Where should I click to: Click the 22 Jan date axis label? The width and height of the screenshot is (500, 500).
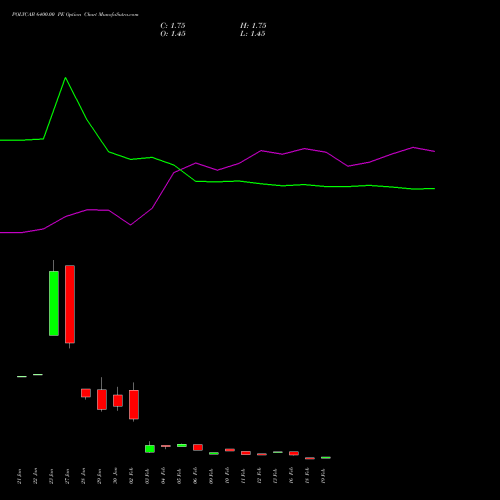(35, 476)
